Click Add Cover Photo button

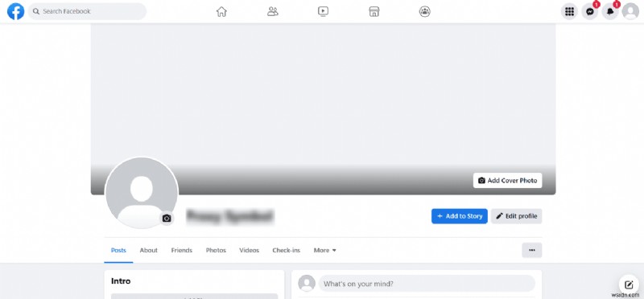508,181
